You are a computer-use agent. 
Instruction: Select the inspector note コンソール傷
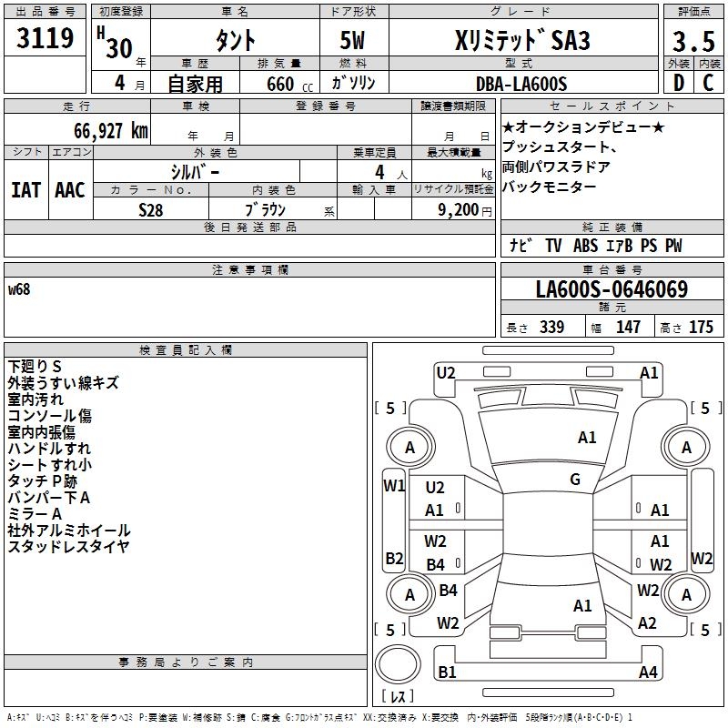tap(50, 416)
